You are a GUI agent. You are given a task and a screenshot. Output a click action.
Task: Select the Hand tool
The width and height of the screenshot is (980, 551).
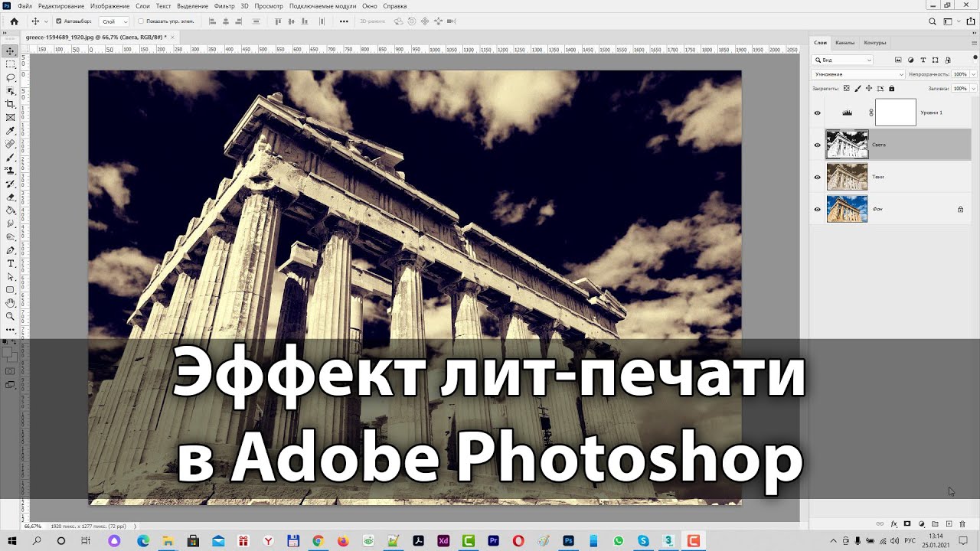(x=10, y=303)
